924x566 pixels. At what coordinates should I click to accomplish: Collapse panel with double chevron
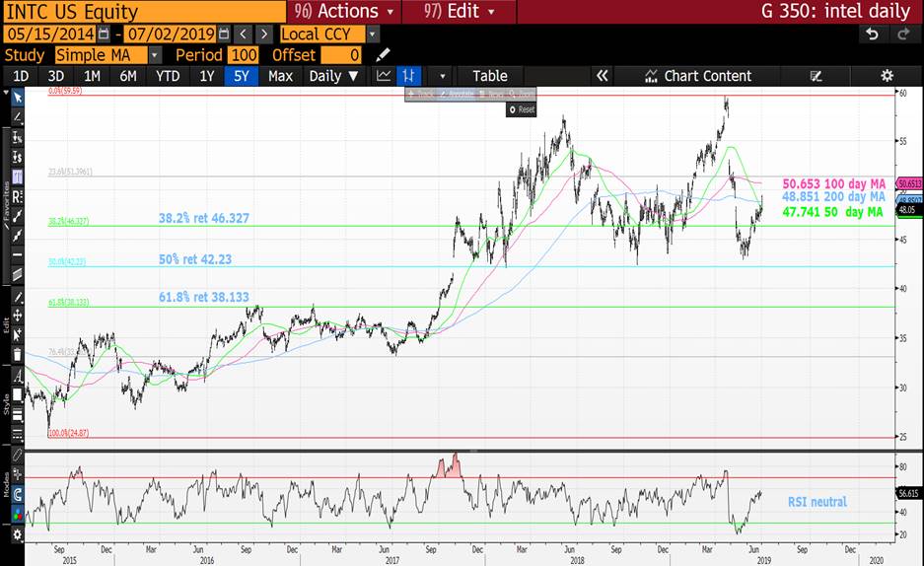(602, 75)
